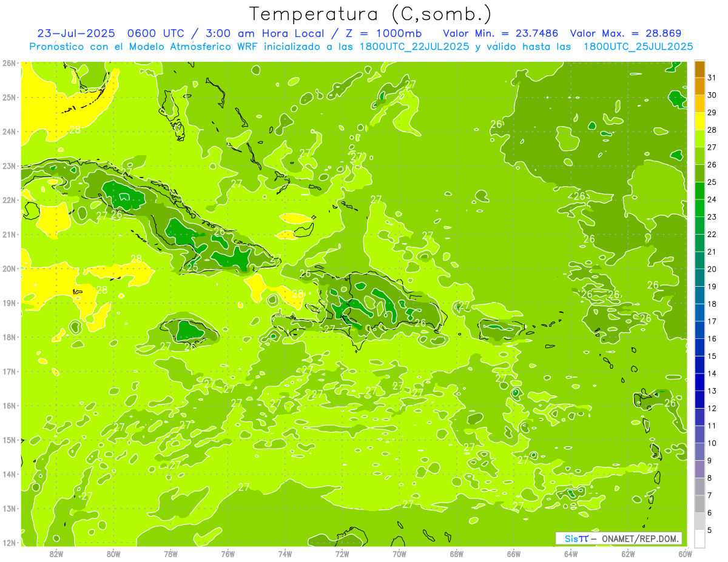Click the '82W' longitude label
728x562 pixels.
pos(56,553)
